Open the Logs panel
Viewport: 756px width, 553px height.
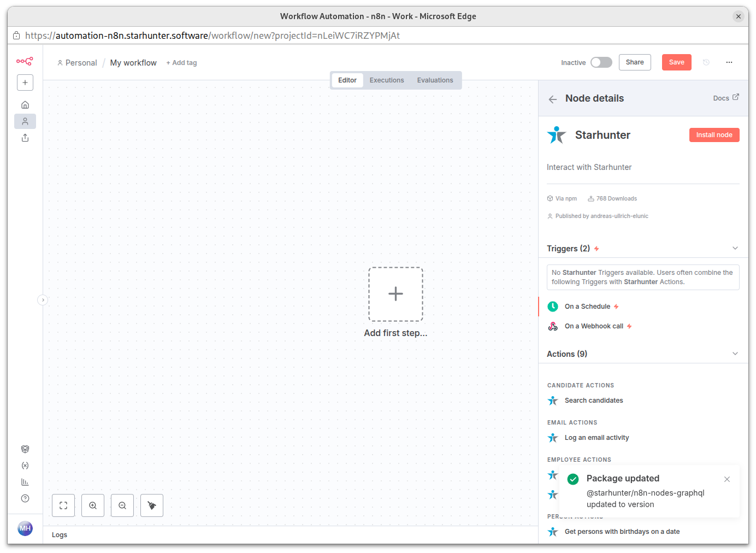point(60,535)
